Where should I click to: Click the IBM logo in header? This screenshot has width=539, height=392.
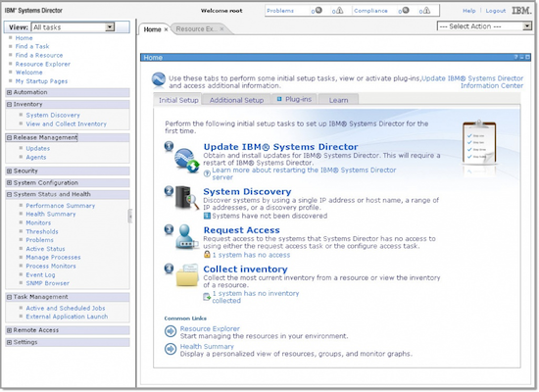coord(521,11)
